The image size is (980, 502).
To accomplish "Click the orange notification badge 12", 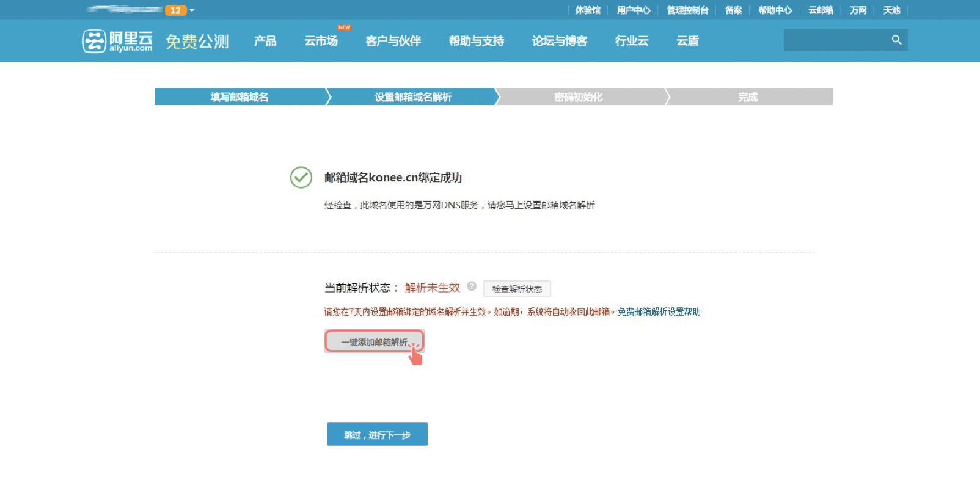I will (175, 10).
